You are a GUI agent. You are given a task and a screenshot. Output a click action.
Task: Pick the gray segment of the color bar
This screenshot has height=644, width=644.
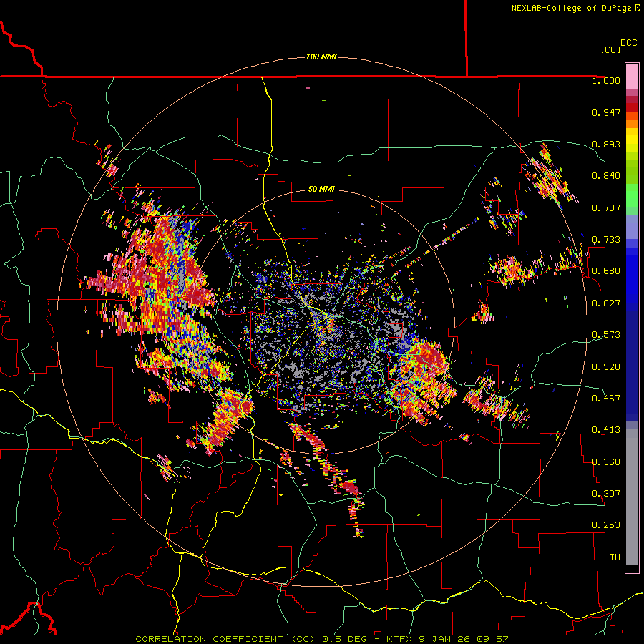632,497
